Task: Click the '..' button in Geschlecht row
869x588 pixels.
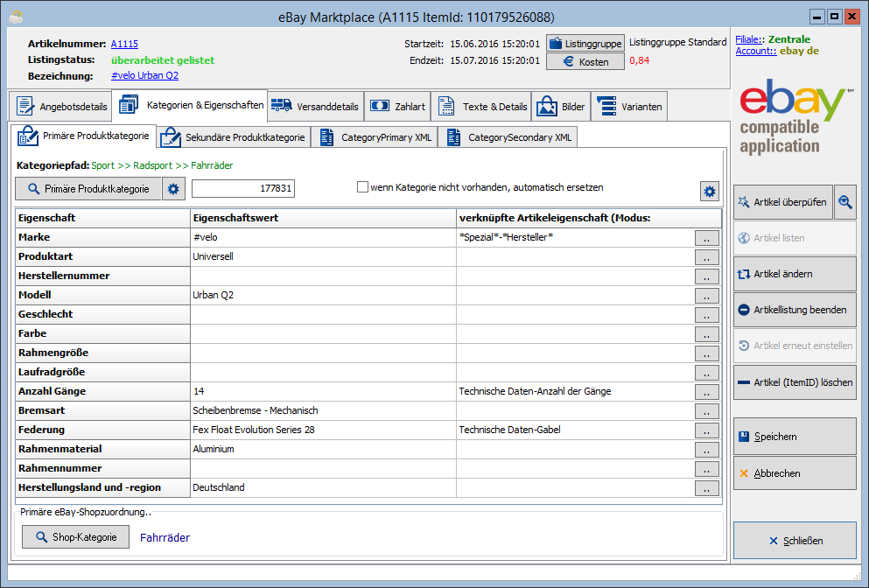Action: [x=706, y=315]
